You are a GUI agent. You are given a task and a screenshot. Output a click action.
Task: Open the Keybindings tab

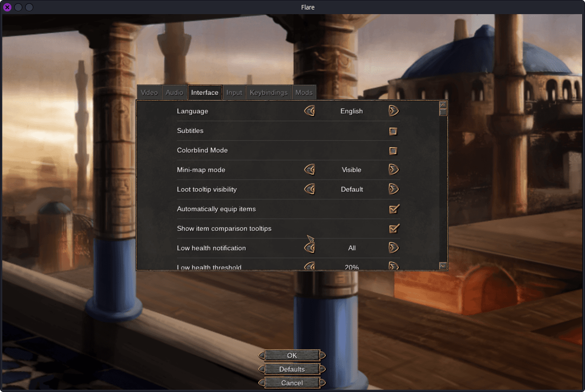pos(269,93)
